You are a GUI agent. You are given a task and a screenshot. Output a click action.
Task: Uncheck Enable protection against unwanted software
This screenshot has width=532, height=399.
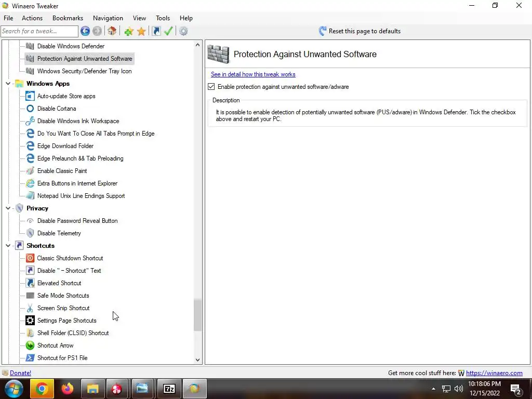click(211, 87)
